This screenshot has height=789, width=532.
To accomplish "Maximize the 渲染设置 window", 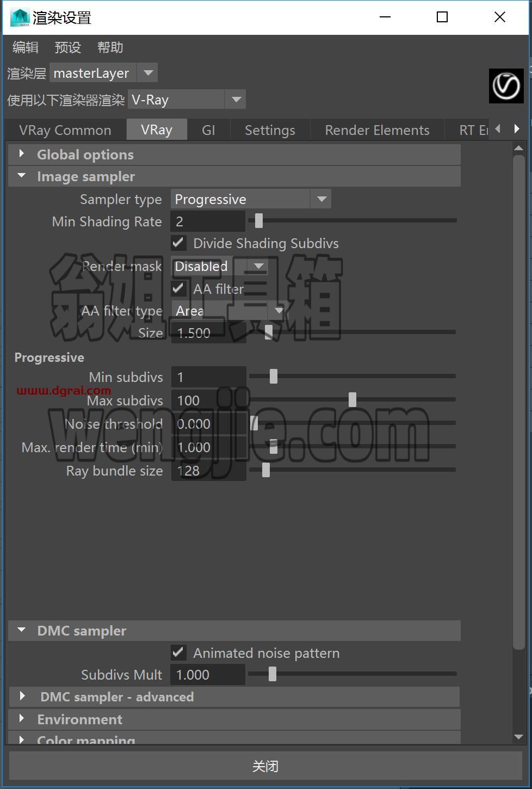I will (x=442, y=17).
